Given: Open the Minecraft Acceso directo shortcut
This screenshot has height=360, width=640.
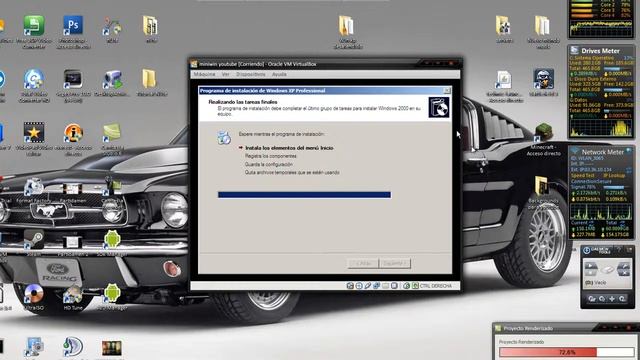Looking at the screenshot, I should (543, 133).
